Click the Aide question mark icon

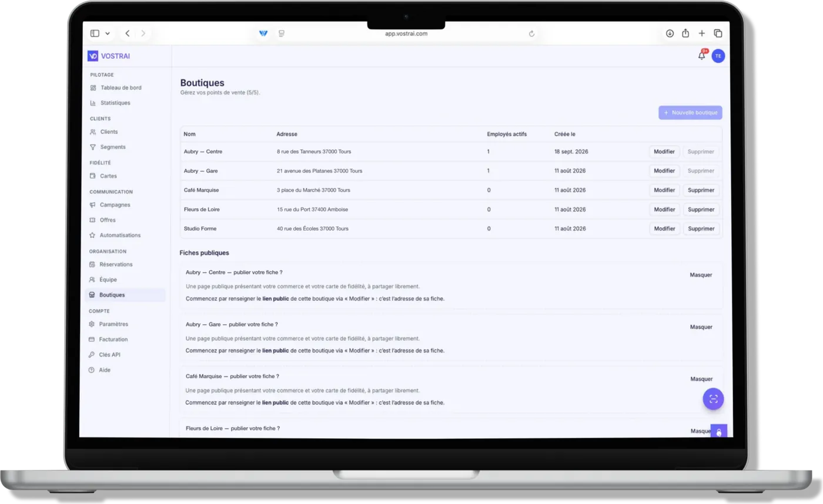tap(92, 370)
